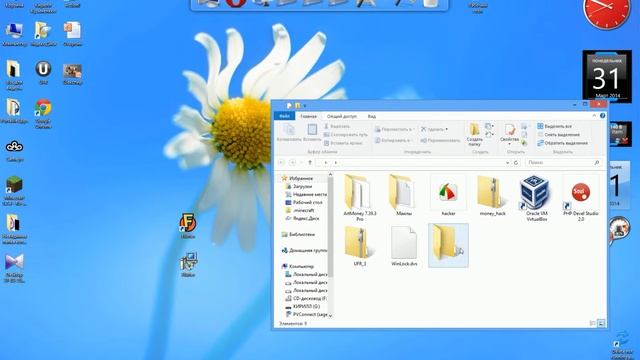Image resolution: width=640 pixels, height=360 pixels.
Task: Launch the PHP Devel Studio 2.0 shortcut
Action: 580,198
